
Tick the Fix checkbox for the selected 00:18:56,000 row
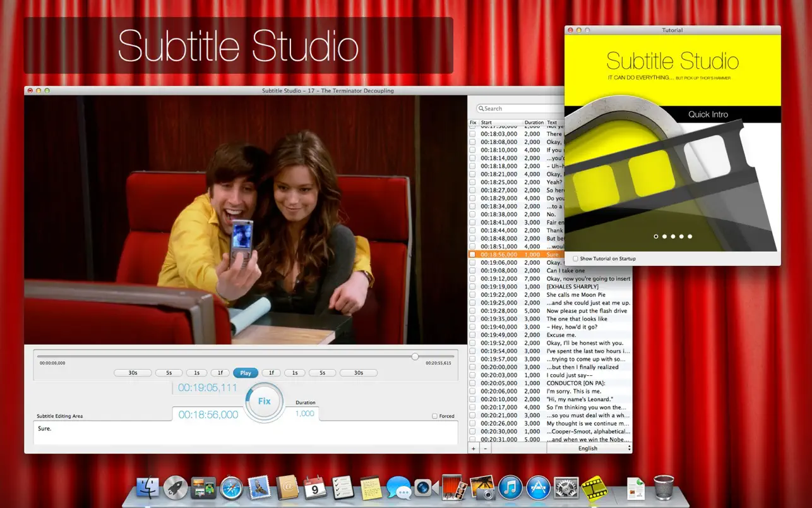472,255
